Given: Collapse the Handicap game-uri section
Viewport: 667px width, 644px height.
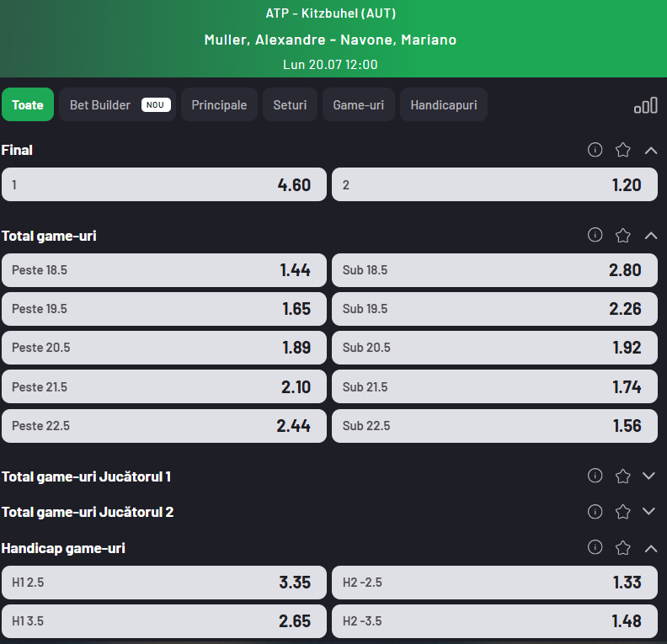Looking at the screenshot, I should click(x=651, y=548).
